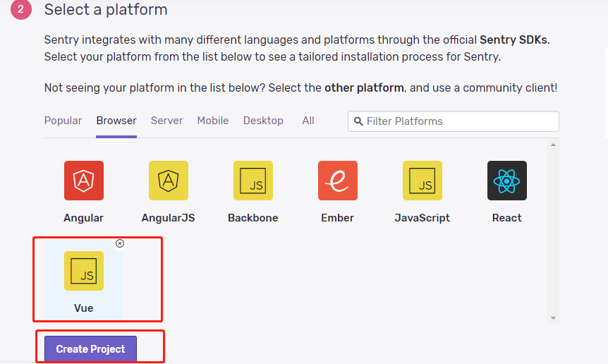608x364 pixels.
Task: Select the React platform icon
Action: 507,181
